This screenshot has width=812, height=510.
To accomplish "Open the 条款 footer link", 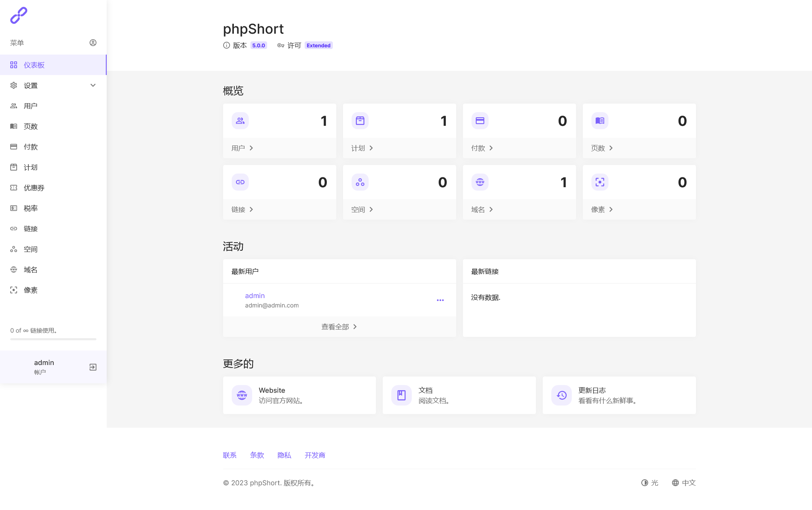I will (257, 455).
